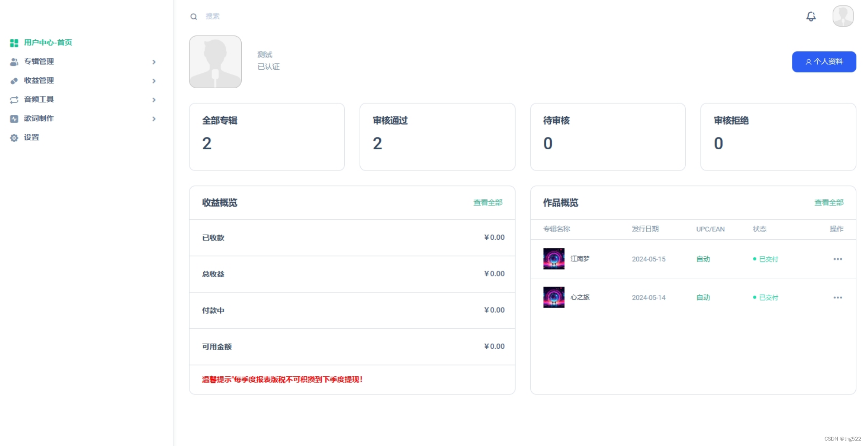The height and width of the screenshot is (446, 868).
Task: Click 查看全部 in 收益概览
Action: pos(487,203)
